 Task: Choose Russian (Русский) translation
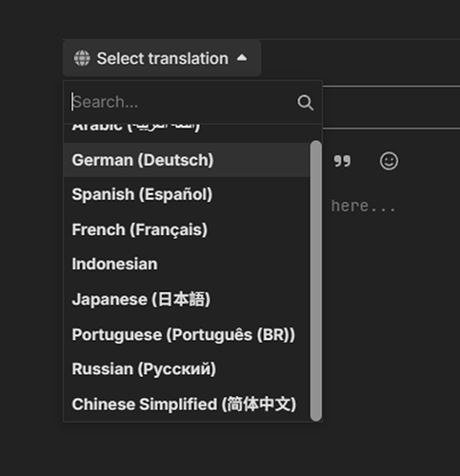point(187,369)
